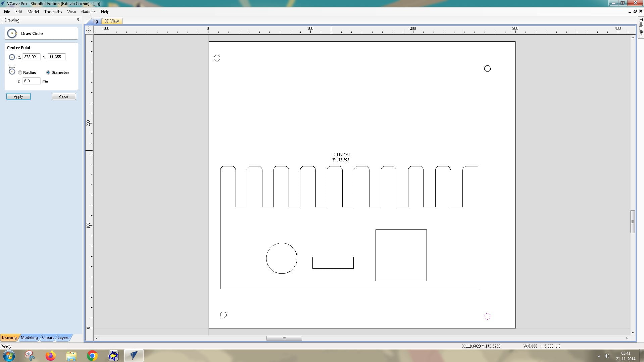Switch to the jig 2D view tab
Screen dimensions: 644x362
[x=96, y=21]
